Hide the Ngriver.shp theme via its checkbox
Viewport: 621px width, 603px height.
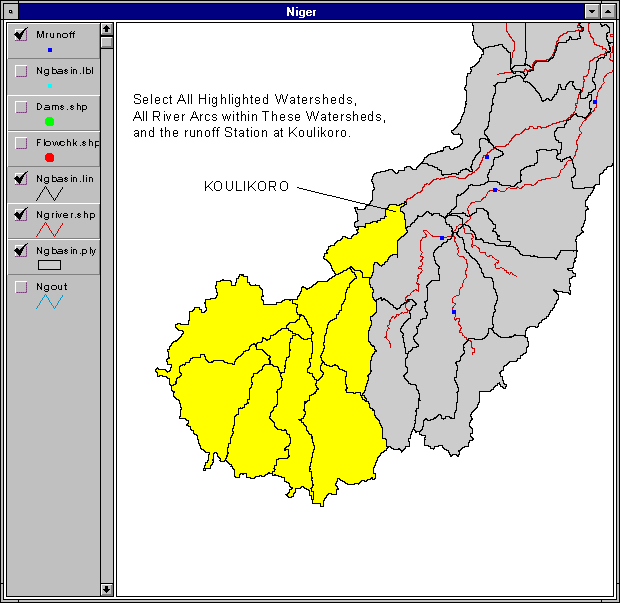[21, 215]
